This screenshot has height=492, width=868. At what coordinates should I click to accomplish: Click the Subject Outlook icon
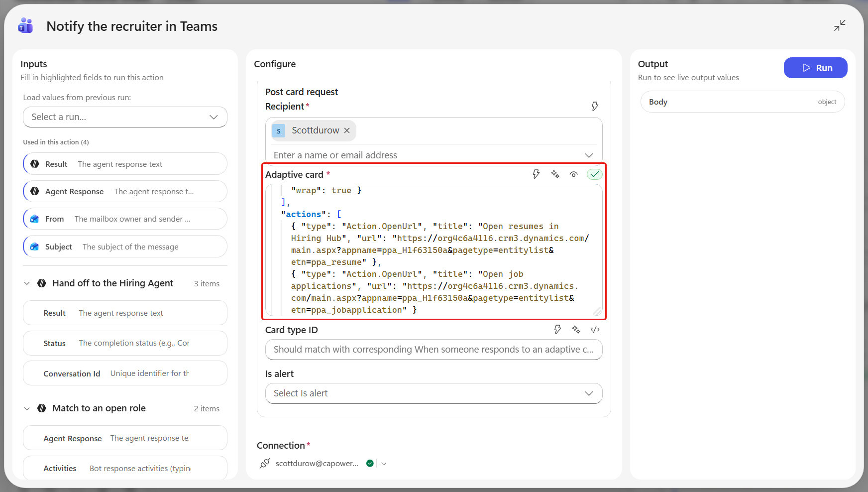(x=34, y=246)
